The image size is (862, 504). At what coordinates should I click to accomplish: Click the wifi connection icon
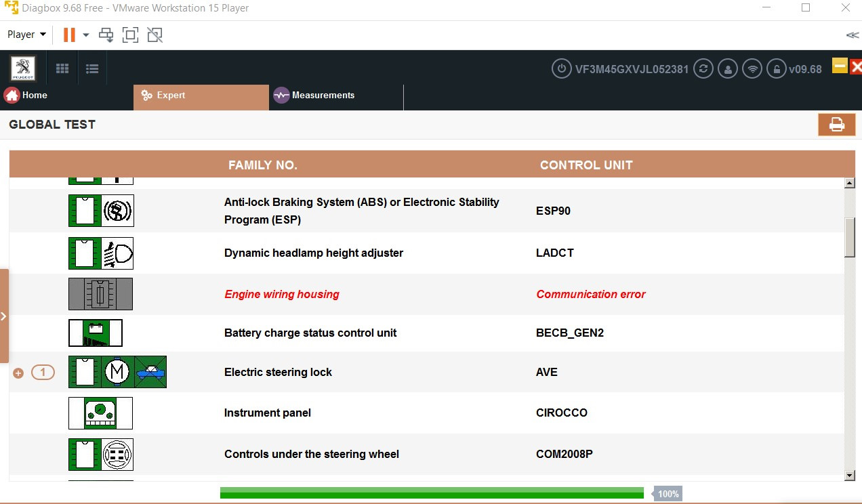(x=752, y=68)
